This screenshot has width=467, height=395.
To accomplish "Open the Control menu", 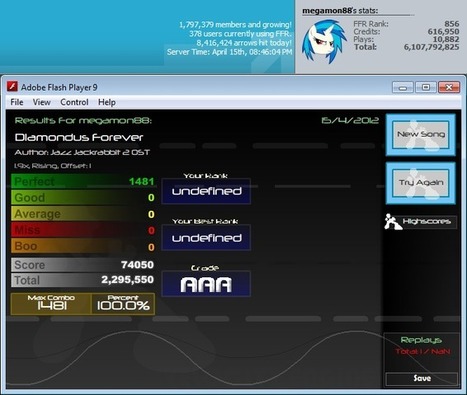I will tap(74, 102).
